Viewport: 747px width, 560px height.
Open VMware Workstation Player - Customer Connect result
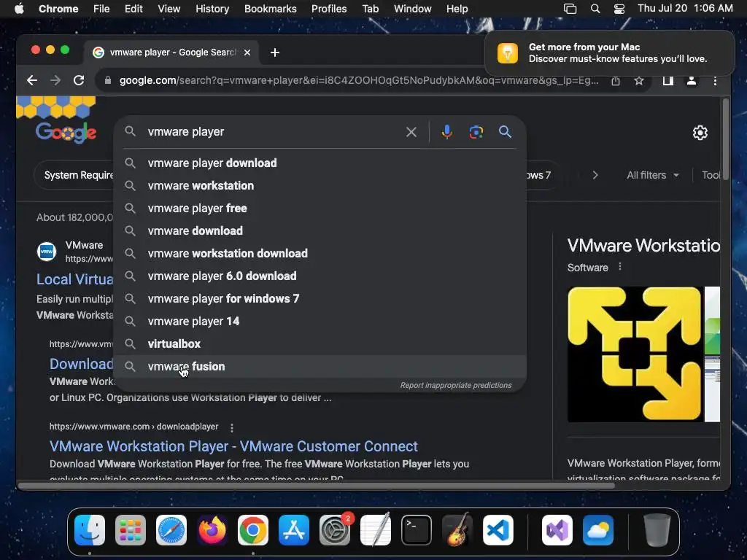pyautogui.click(x=233, y=446)
